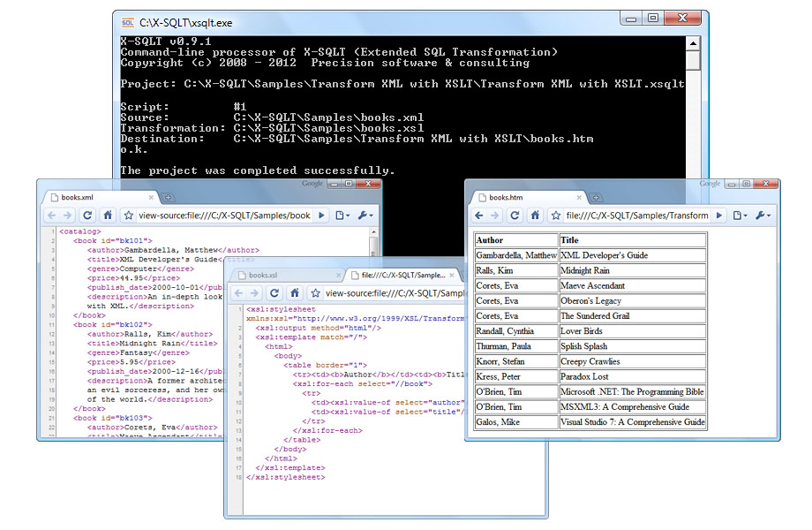Reload the books.xml source view

[87, 215]
